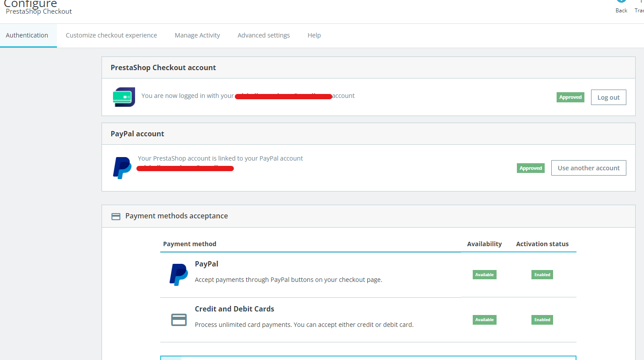Click the Payment methods acceptance heading
This screenshot has height=360, width=644.
(177, 216)
